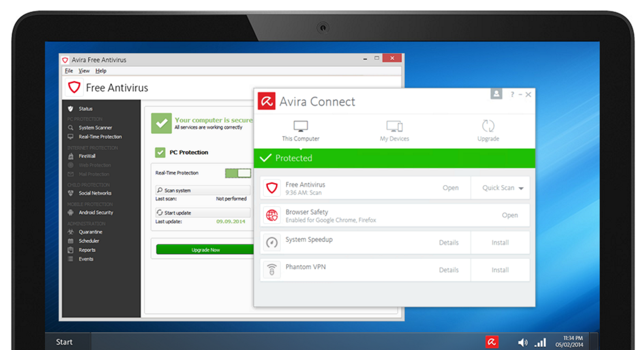Click the network signal icon in taskbar
The height and width of the screenshot is (350, 644).
click(540, 342)
